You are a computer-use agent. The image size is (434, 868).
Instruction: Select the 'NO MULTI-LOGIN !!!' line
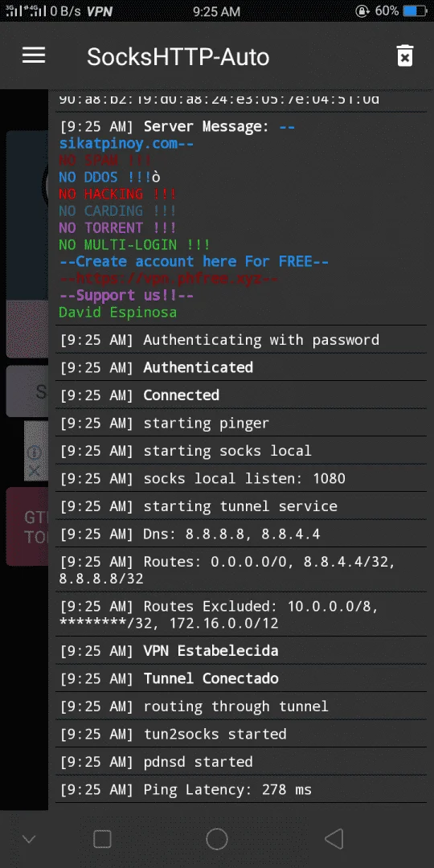point(134,244)
